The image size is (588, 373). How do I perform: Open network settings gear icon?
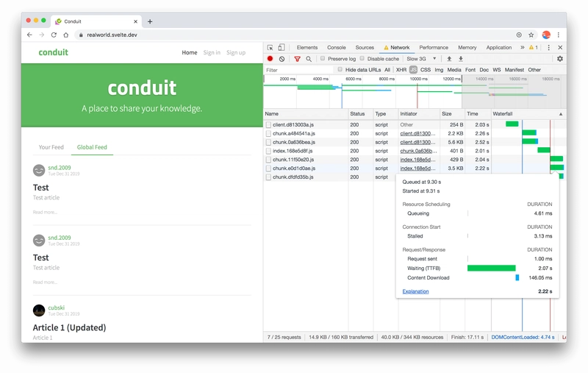560,59
